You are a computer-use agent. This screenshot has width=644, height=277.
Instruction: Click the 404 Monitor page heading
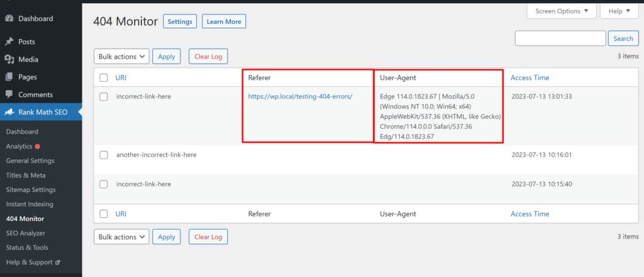point(126,21)
